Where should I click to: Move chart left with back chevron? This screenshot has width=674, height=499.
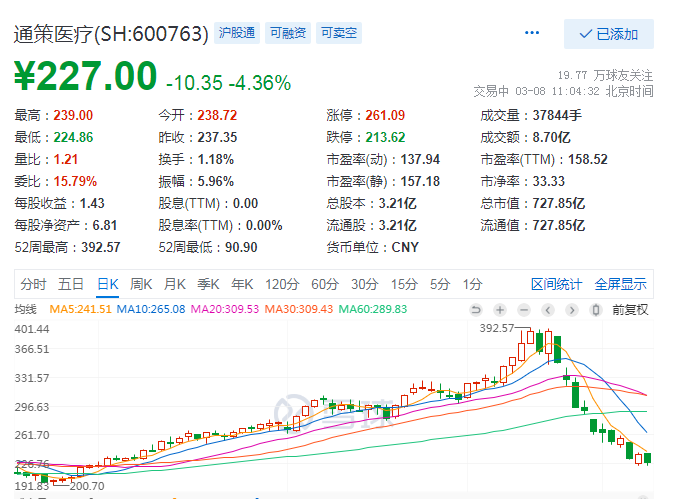coord(548,309)
